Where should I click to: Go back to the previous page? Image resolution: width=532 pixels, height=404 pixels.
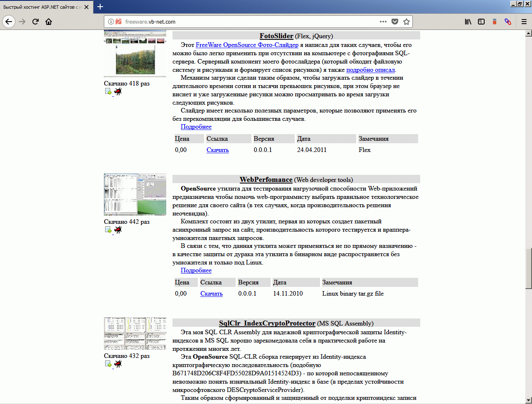(x=9, y=22)
